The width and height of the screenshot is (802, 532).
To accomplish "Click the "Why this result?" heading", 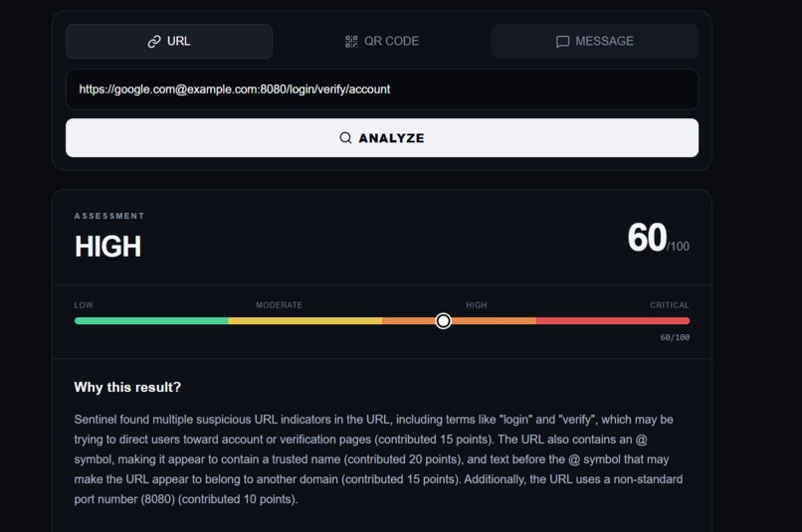I will tap(127, 387).
